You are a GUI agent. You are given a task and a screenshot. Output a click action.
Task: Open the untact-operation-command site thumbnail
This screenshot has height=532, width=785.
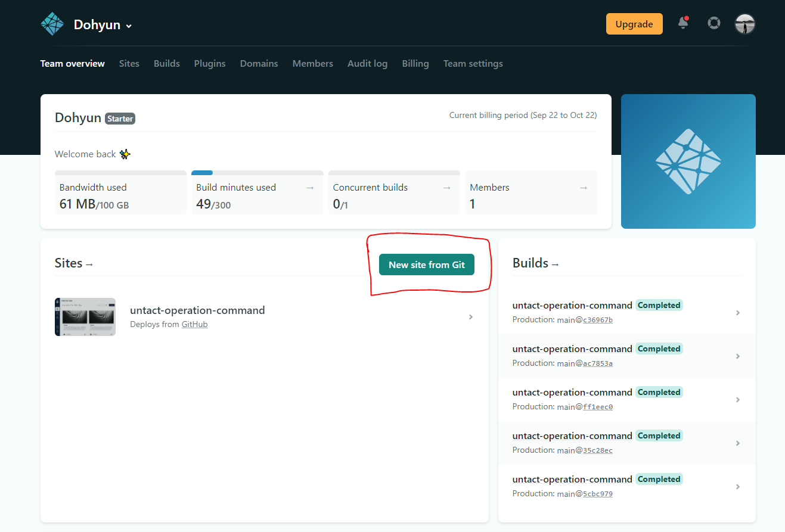pyautogui.click(x=85, y=317)
